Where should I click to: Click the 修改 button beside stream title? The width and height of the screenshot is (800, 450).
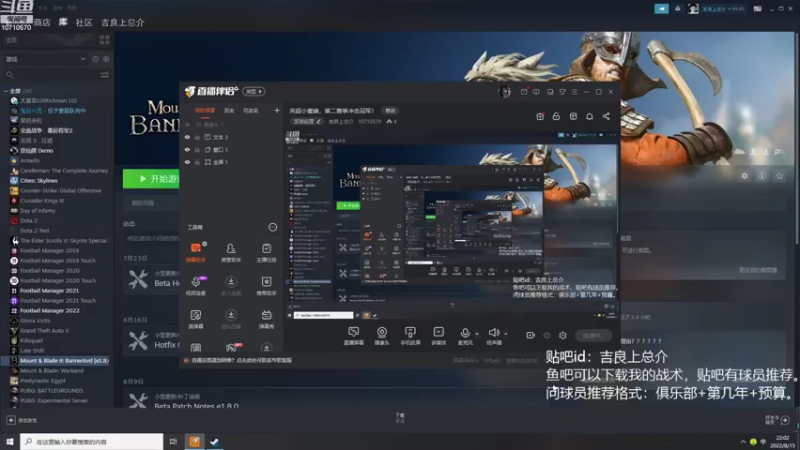[x=390, y=111]
